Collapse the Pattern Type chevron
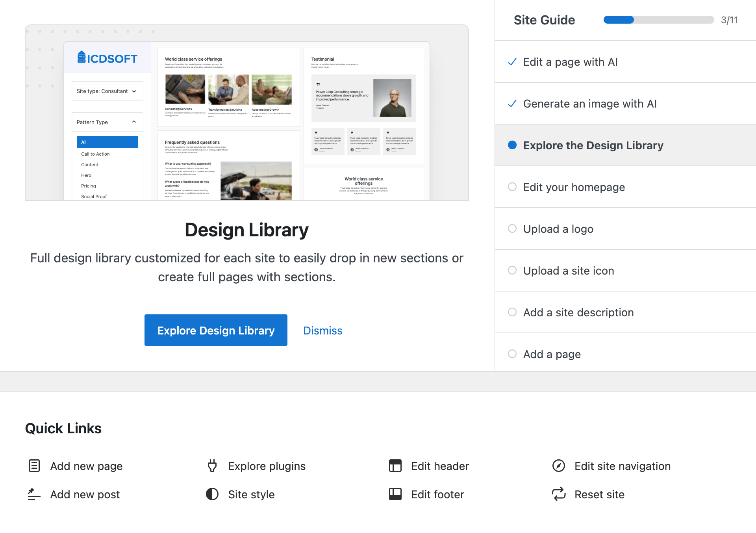The width and height of the screenshot is (756, 533). click(x=134, y=122)
